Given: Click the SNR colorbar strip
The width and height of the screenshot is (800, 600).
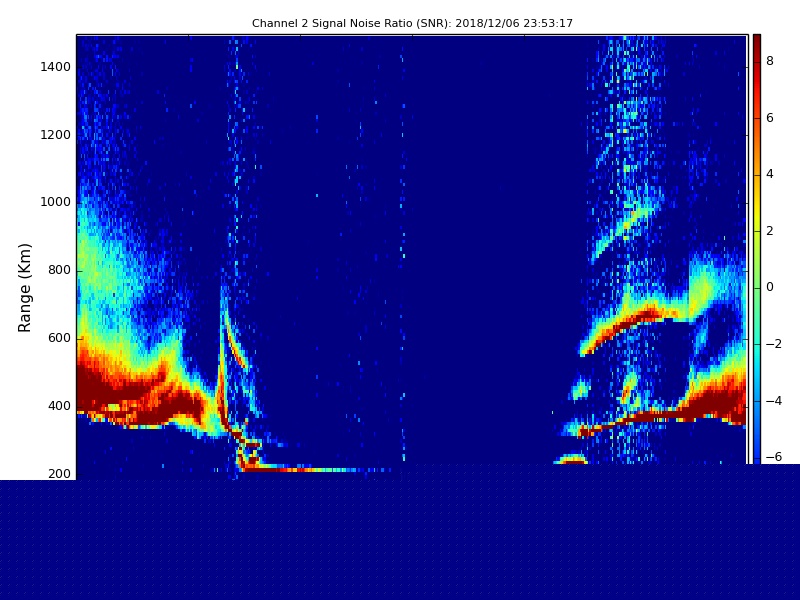Looking at the screenshot, I should tap(757, 249).
